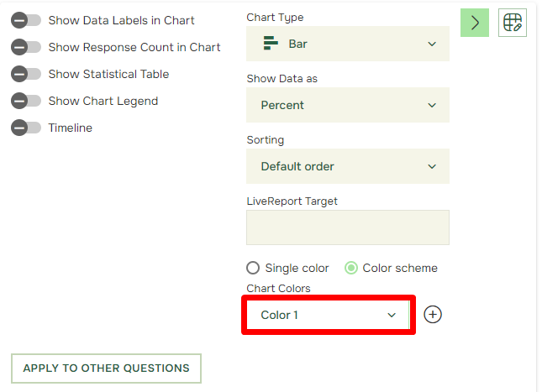Click Apply To Other Questions button
The width and height of the screenshot is (542, 392).
[106, 368]
